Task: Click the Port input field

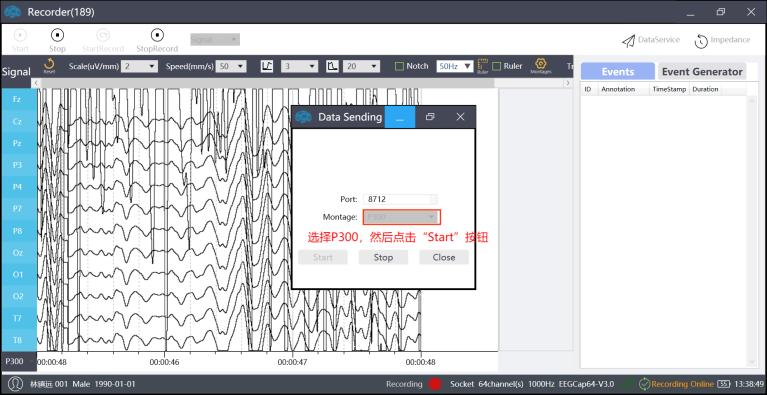Action: tap(401, 199)
